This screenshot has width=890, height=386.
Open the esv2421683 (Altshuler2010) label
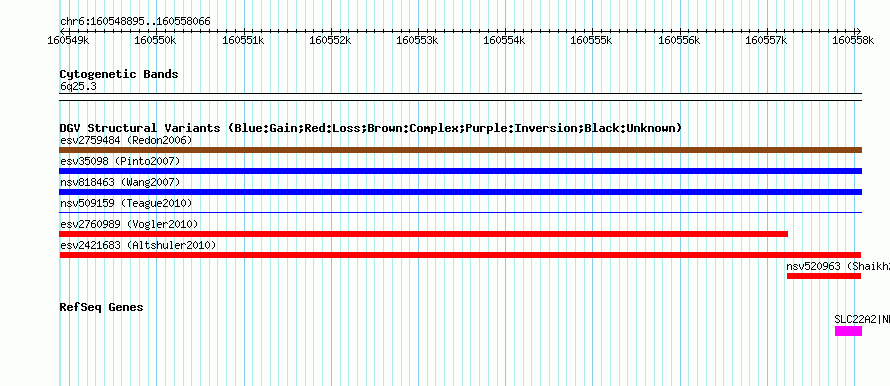[138, 245]
